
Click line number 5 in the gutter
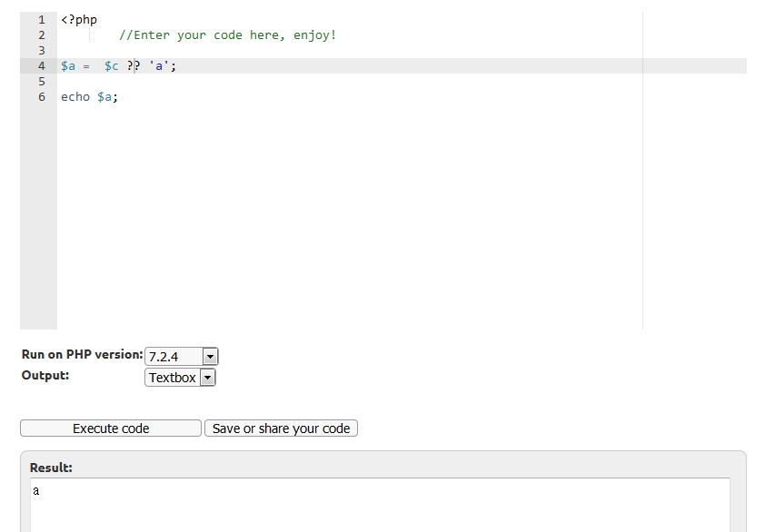[41, 81]
